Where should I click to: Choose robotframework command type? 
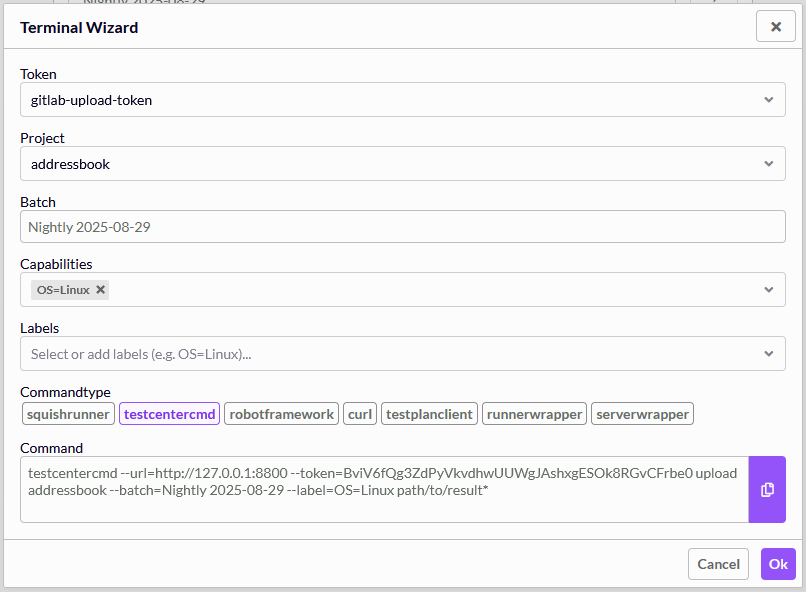(281, 414)
